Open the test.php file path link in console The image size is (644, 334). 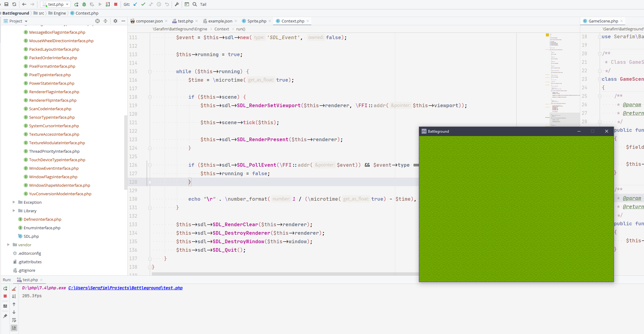(125, 288)
